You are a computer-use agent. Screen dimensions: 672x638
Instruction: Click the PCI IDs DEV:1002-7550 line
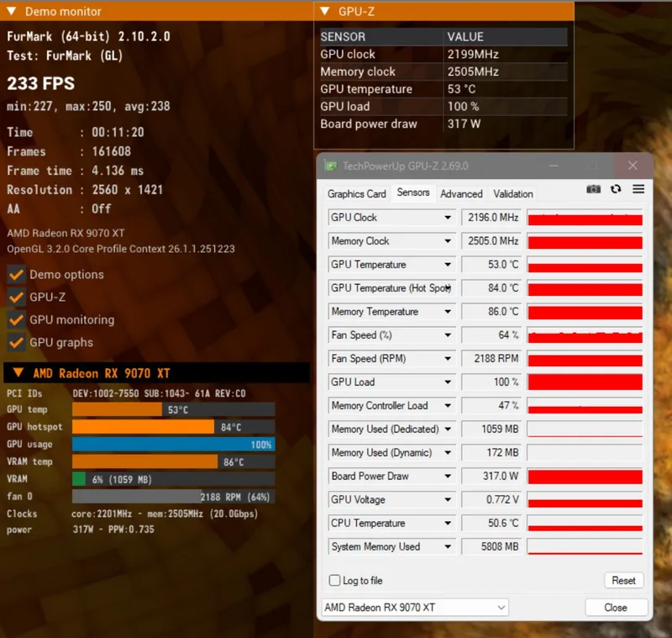coord(127,393)
